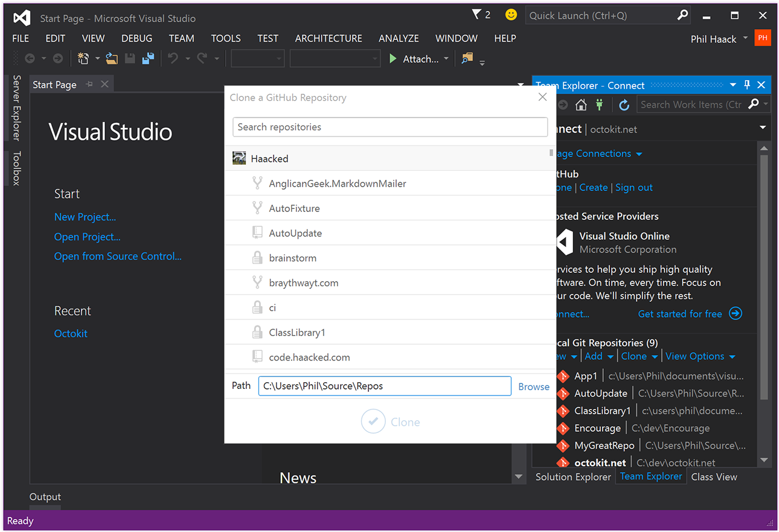The image size is (779, 532).
Task: Click the green Connect plug icon
Action: 599,104
